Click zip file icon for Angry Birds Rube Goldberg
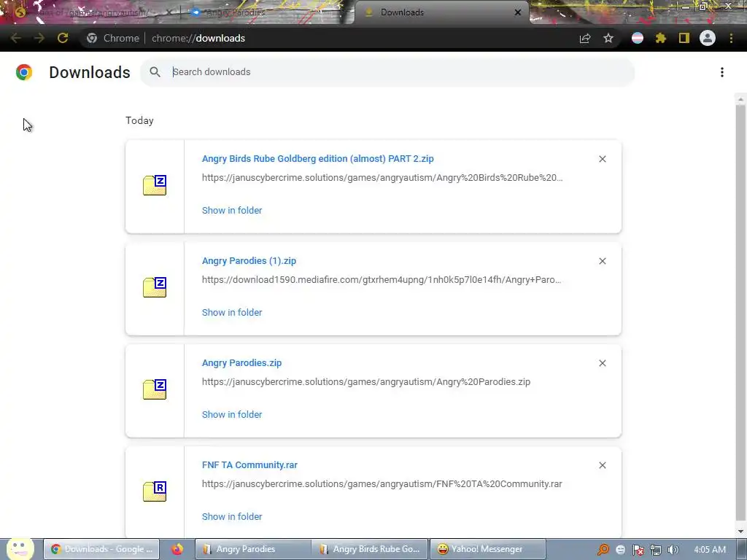The width and height of the screenshot is (747, 560). pyautogui.click(x=155, y=185)
